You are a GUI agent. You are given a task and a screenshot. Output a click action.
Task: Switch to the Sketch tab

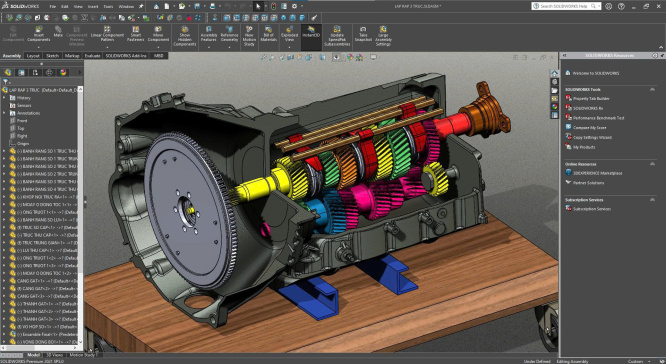pos(52,56)
